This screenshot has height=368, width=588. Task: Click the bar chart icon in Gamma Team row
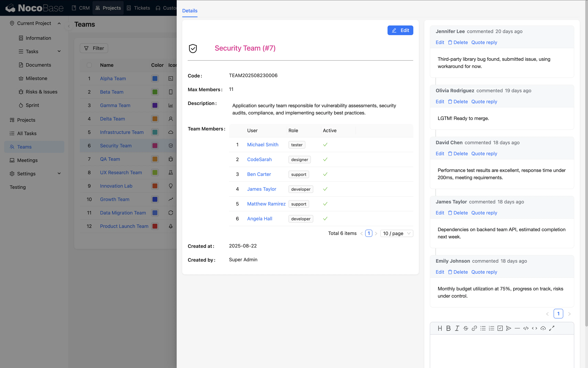[171, 105]
